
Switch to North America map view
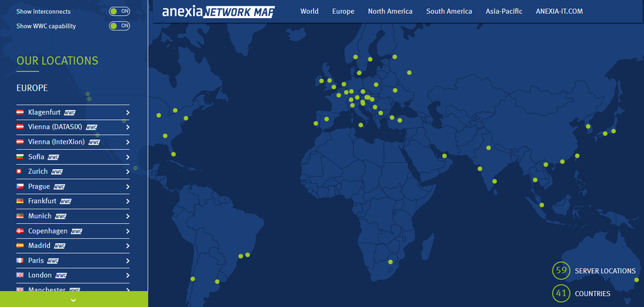pos(390,12)
